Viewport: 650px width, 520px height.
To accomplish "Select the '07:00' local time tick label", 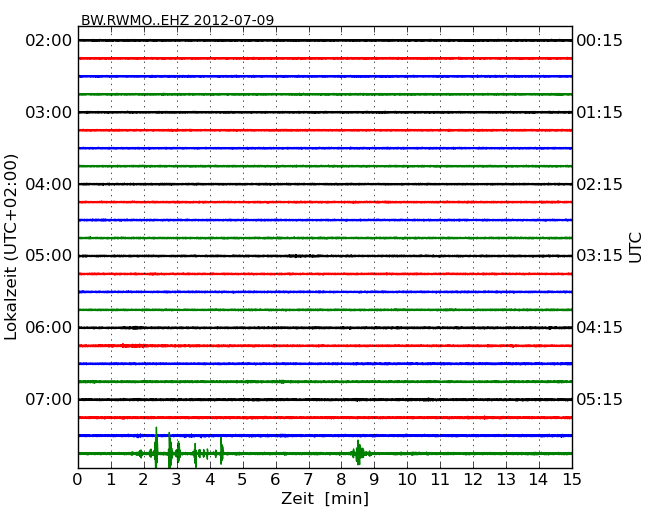I will [x=49, y=399].
